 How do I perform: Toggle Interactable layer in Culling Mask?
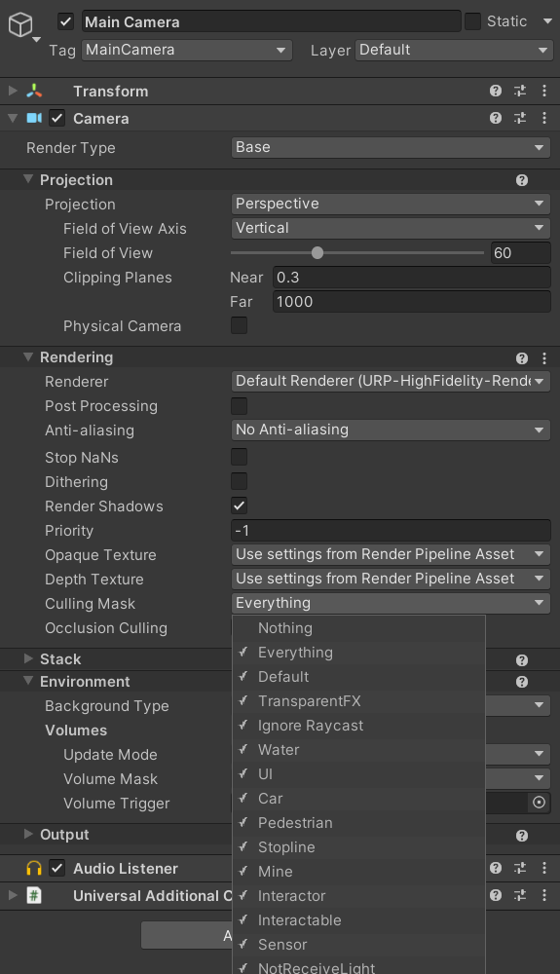coord(358,920)
